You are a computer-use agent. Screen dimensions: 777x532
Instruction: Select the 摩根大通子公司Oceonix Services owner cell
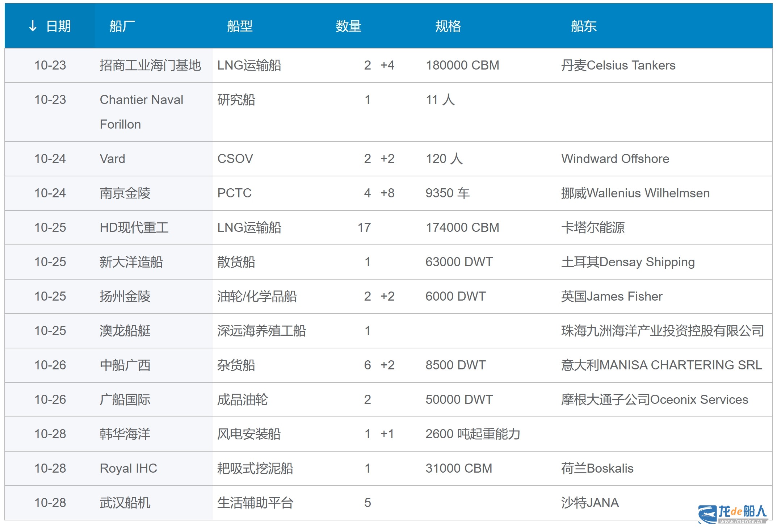click(655, 399)
